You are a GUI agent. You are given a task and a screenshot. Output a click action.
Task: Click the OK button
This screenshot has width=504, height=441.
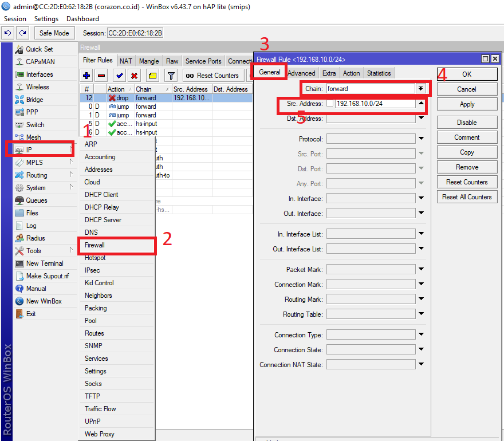[x=467, y=74]
